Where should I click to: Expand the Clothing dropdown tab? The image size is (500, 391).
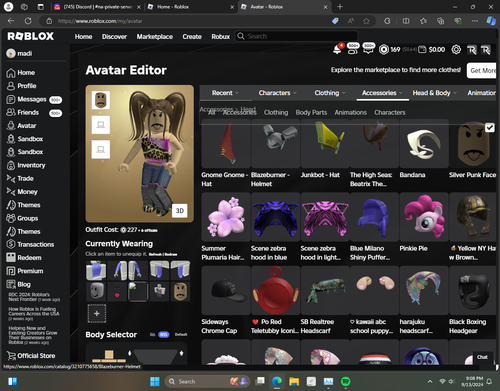pos(330,93)
